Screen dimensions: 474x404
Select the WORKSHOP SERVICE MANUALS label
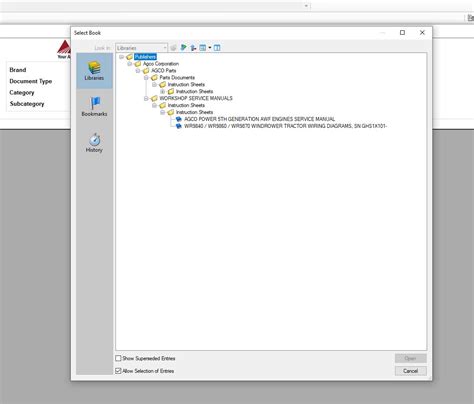tap(196, 98)
